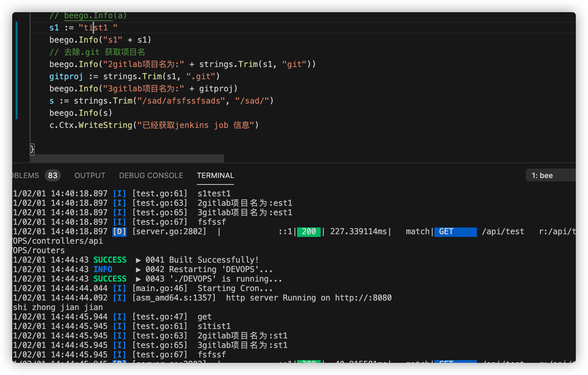588x375 pixels.
Task: Click an orange [I] info tag in terminal
Action: (x=119, y=193)
